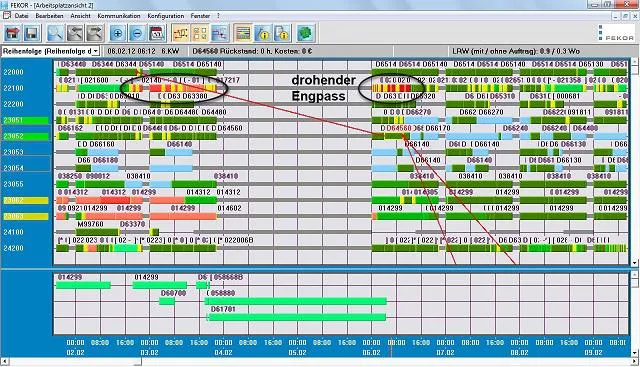This screenshot has width=640, height=367.
Task: Click the date label 04.02 on timeline
Action: click(223, 352)
